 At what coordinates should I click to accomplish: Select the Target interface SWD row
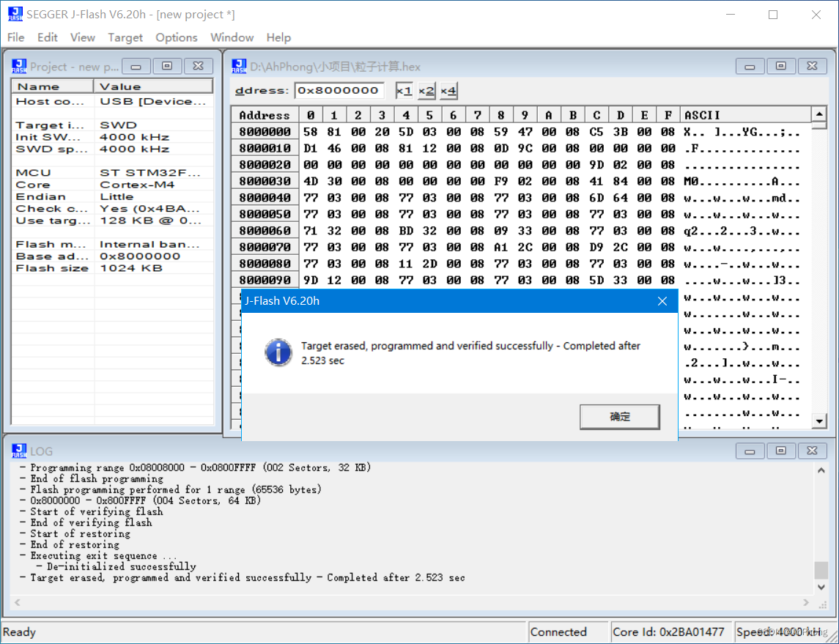coord(112,125)
